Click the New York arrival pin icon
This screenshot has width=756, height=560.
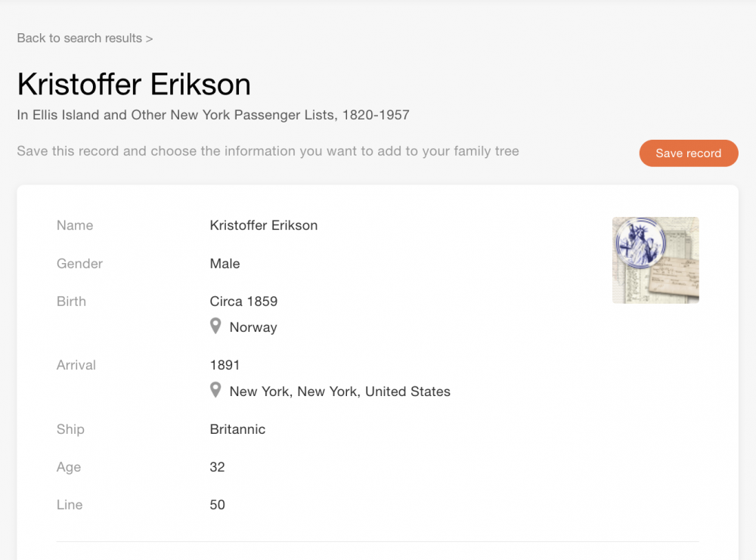point(215,391)
